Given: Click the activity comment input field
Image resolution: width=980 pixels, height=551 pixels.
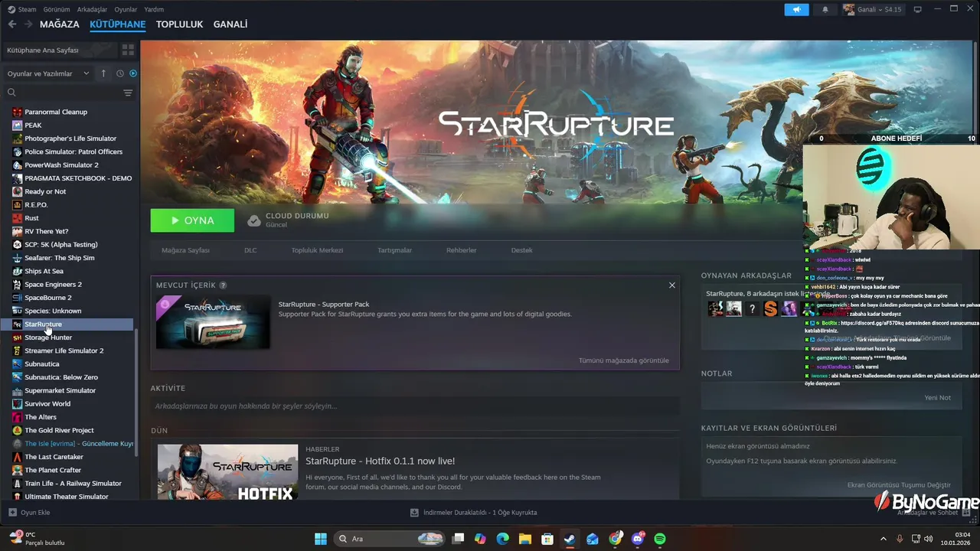Looking at the screenshot, I should [415, 406].
